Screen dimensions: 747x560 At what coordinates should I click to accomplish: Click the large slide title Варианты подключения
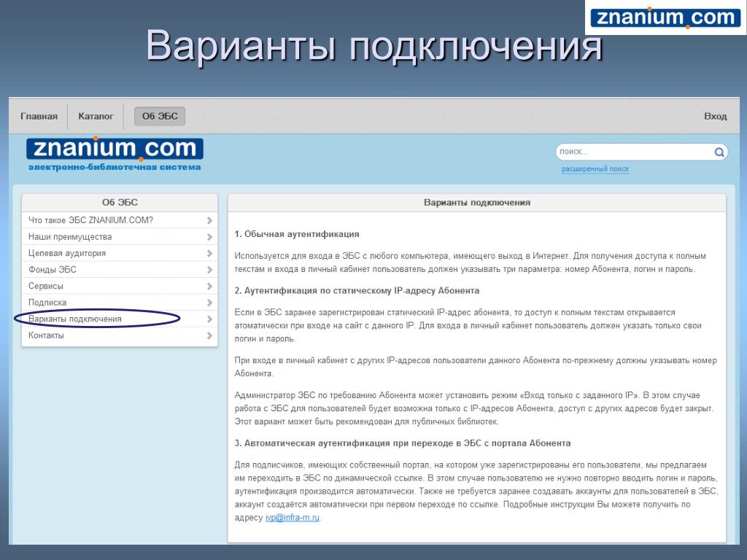click(x=374, y=46)
